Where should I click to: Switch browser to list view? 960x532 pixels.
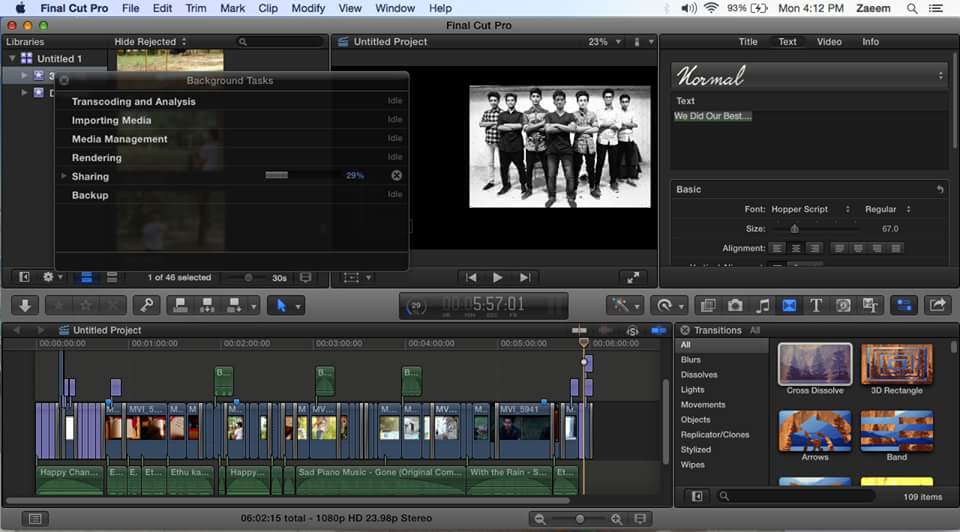click(x=112, y=277)
